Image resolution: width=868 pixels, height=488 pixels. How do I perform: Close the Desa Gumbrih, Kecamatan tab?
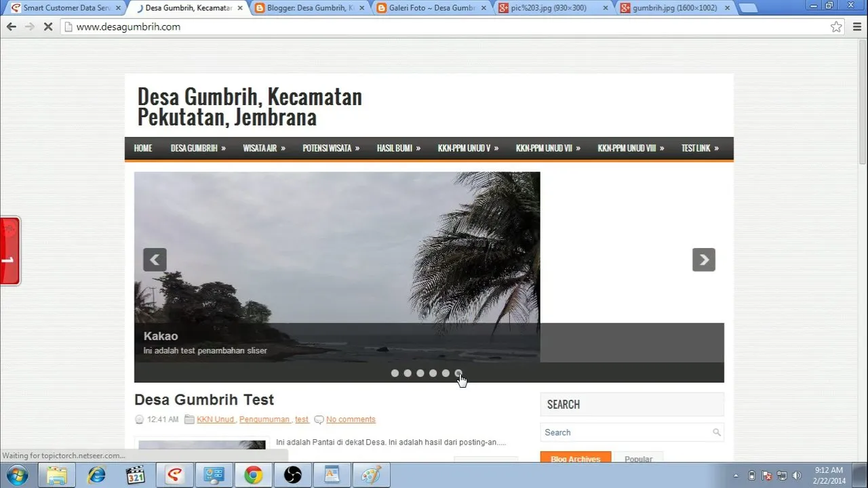(239, 8)
